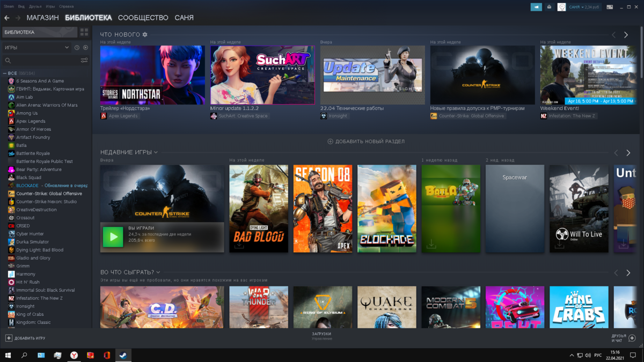Show hidden system tray icons
This screenshot has width=644, height=362.
click(x=571, y=356)
